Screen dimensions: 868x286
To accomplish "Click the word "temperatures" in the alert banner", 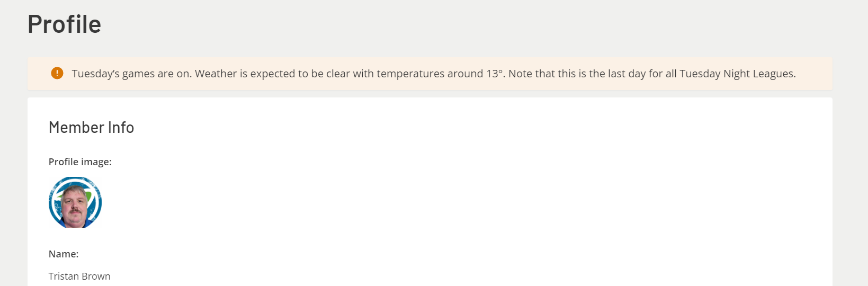I will pos(410,74).
